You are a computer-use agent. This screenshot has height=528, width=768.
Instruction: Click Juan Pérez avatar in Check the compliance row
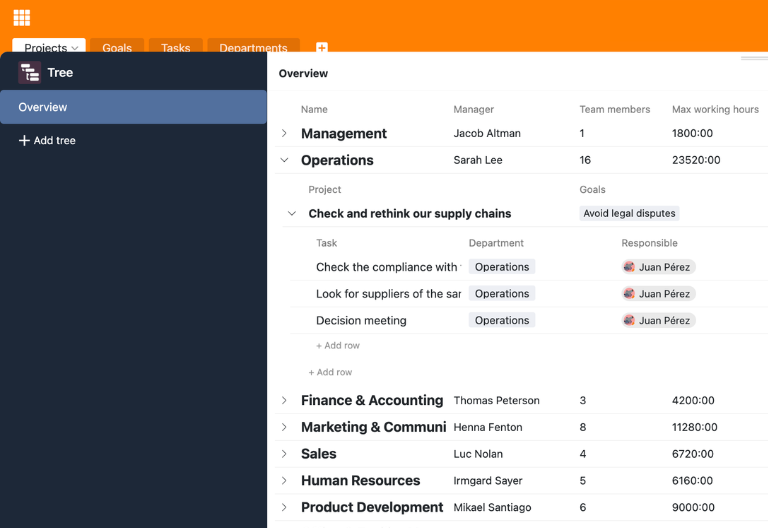tap(629, 267)
